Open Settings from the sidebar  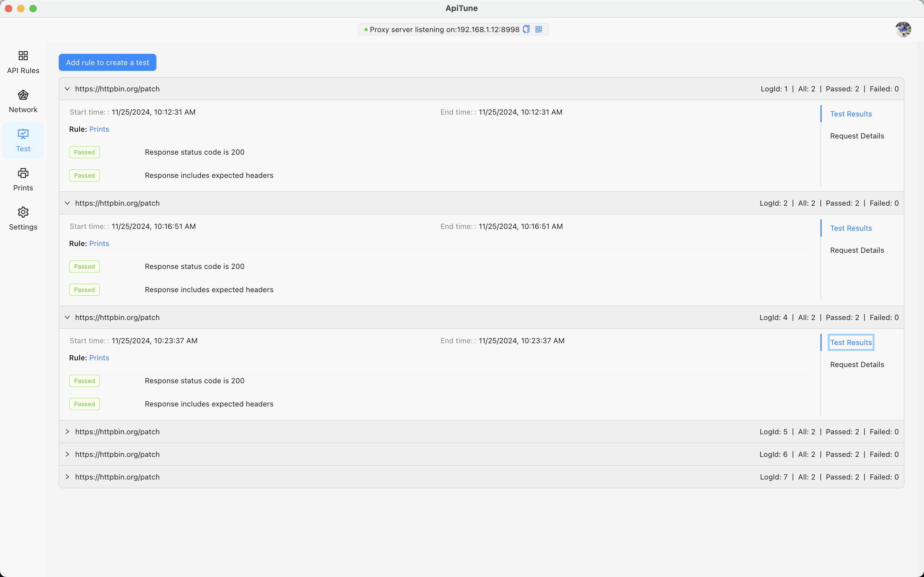click(23, 218)
